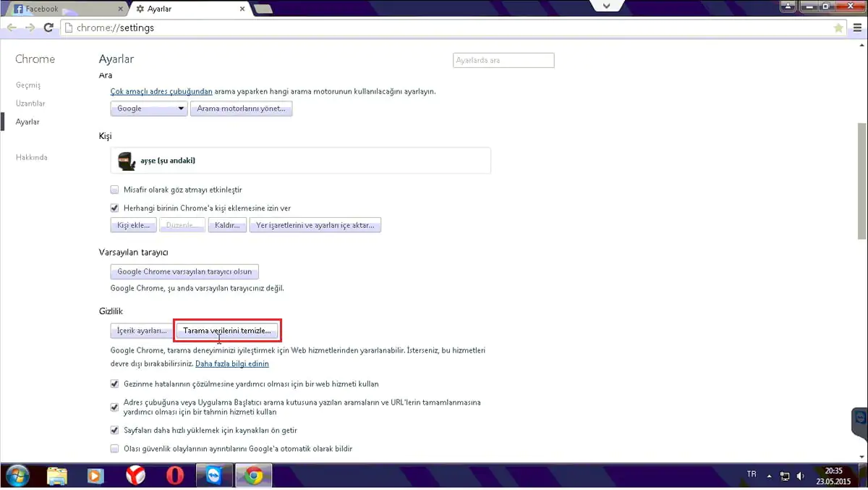Open the Chrome customize menu (hamburger icon)

[x=857, y=28]
